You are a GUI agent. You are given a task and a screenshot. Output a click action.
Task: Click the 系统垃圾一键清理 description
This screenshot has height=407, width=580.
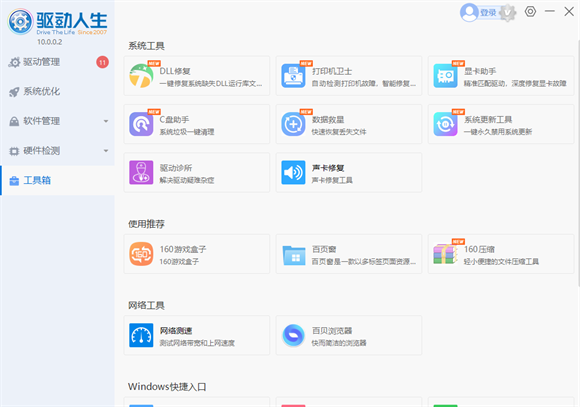[x=187, y=132]
